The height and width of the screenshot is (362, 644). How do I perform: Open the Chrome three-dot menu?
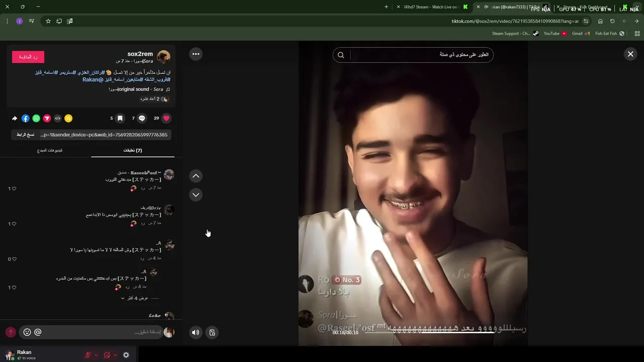pos(7,21)
